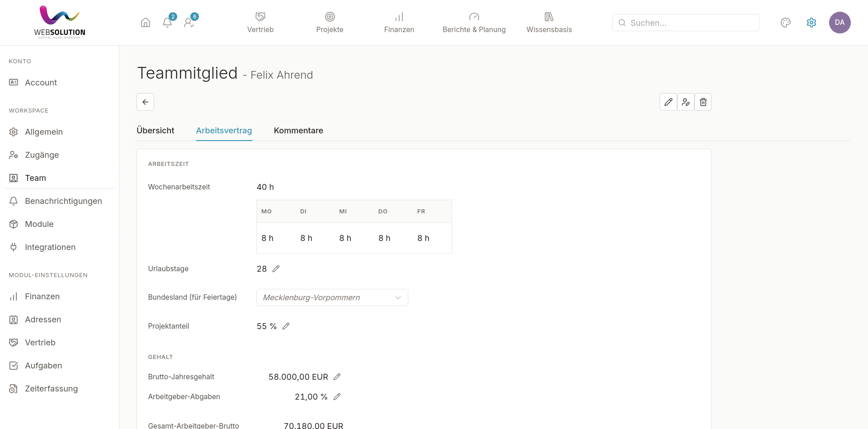The width and height of the screenshot is (868, 429).
Task: Click the WebSolution logo
Action: pos(60,22)
